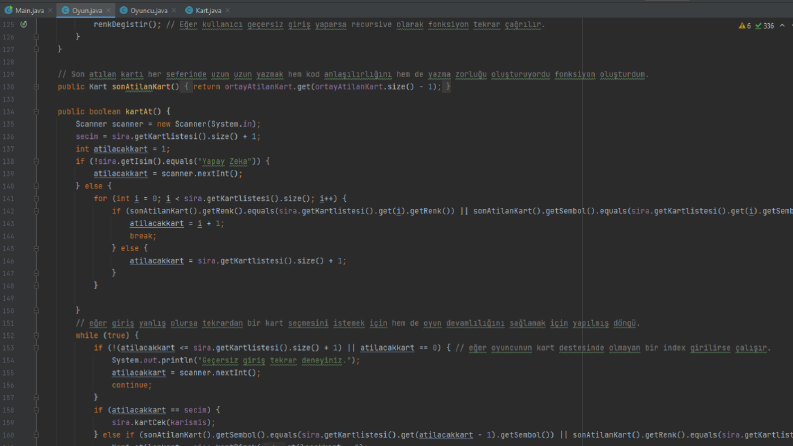Click the recursive call gutter icon on line 125
The image size is (793, 446).
click(23, 24)
